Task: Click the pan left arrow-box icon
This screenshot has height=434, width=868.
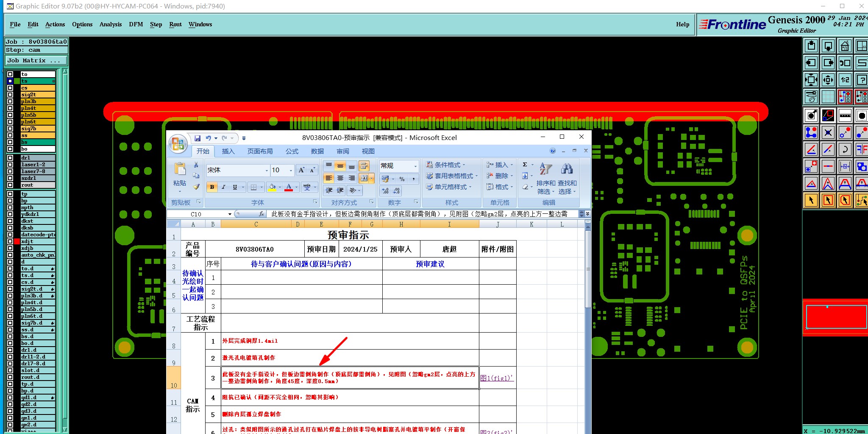Action: [x=811, y=63]
